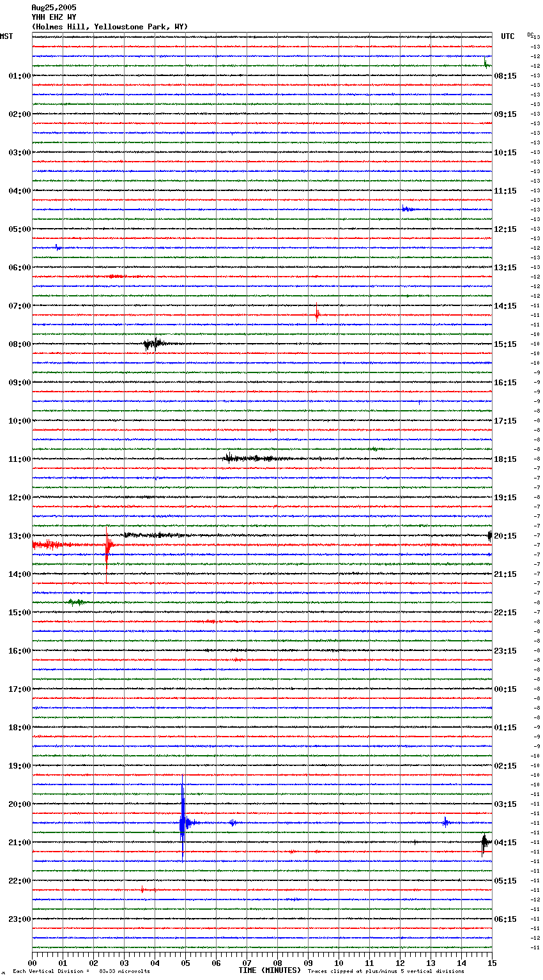This screenshot has width=543, height=980.
Task: Click the "18:15" UTC time label
Action: tap(505, 459)
